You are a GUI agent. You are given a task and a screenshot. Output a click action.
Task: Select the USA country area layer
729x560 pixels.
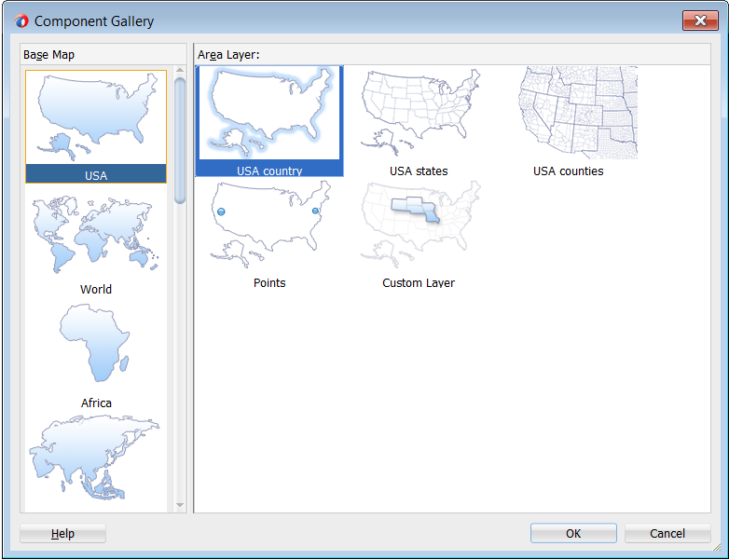(269, 121)
